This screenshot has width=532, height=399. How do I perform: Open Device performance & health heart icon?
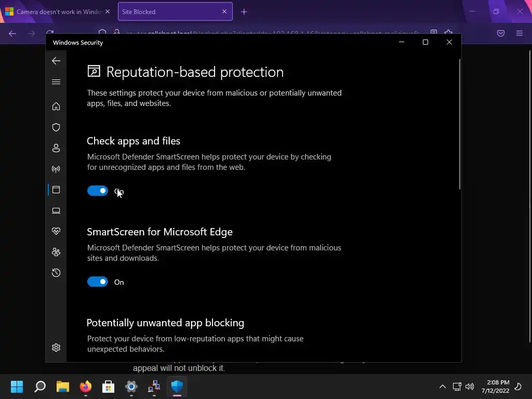tap(56, 231)
